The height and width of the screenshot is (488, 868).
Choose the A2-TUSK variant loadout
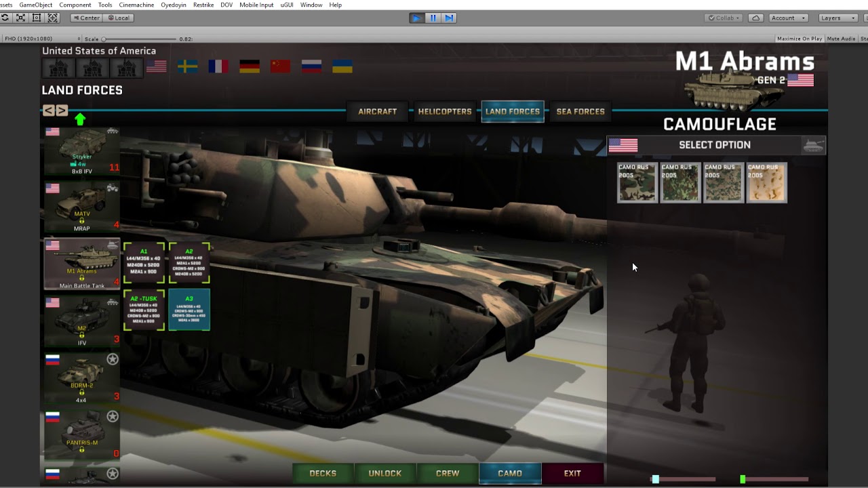(x=144, y=310)
